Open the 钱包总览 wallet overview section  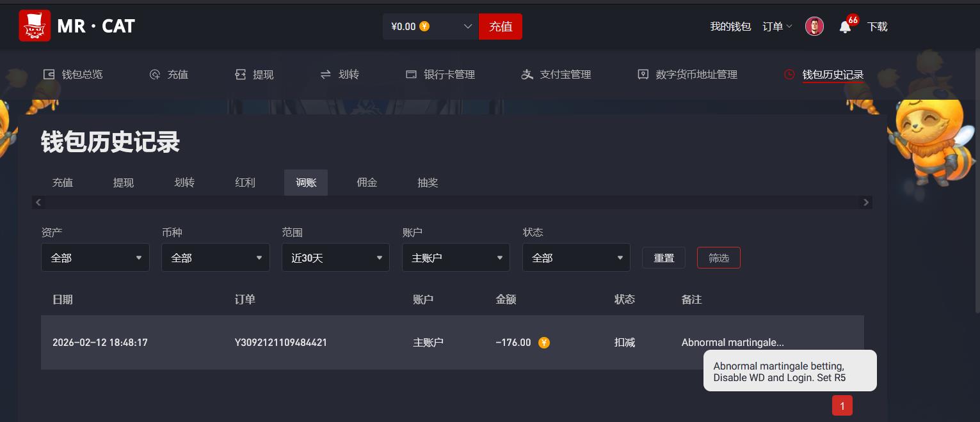point(73,74)
